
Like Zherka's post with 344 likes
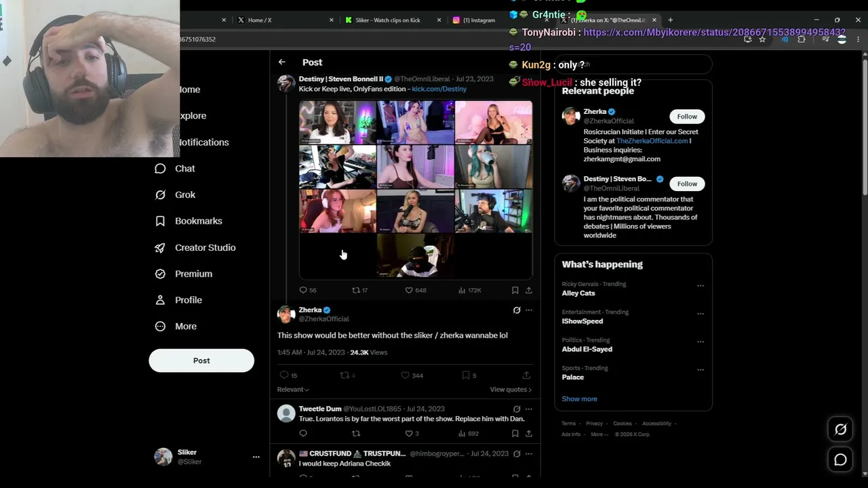405,375
